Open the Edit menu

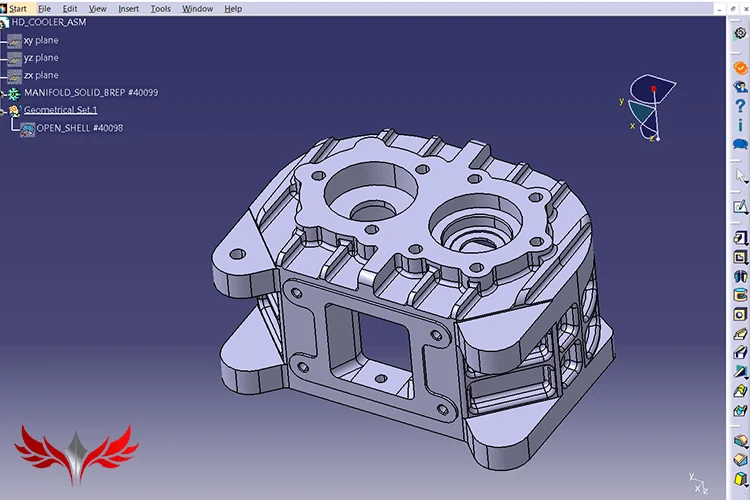[70, 9]
